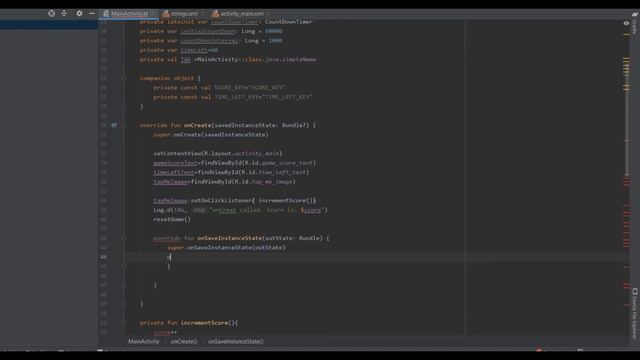Click MainActivity in the breadcrumb bar
The height and width of the screenshot is (360, 640).
144,342
